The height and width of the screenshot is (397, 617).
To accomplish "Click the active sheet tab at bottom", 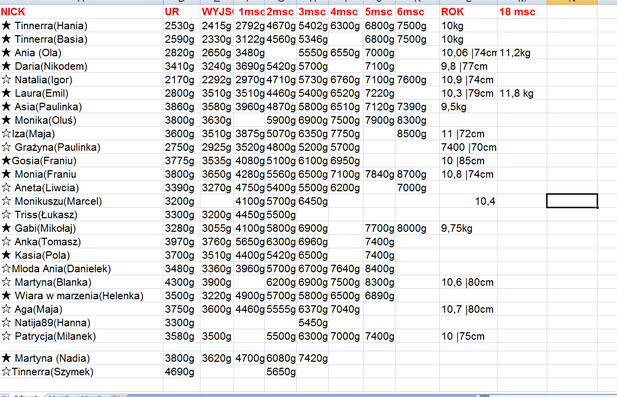I will (x=26, y=395).
